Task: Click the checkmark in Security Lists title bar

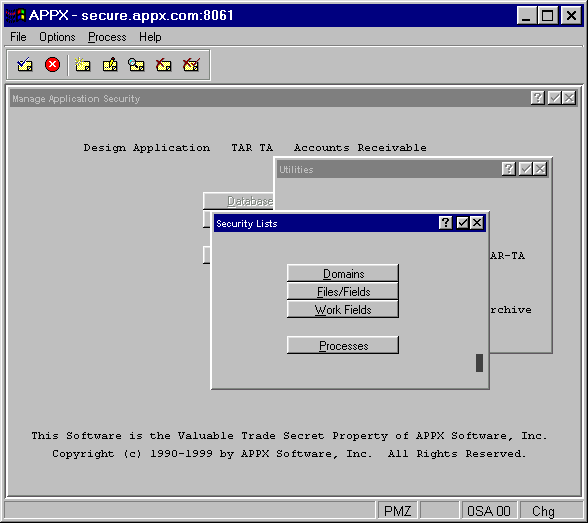Action: tap(462, 223)
